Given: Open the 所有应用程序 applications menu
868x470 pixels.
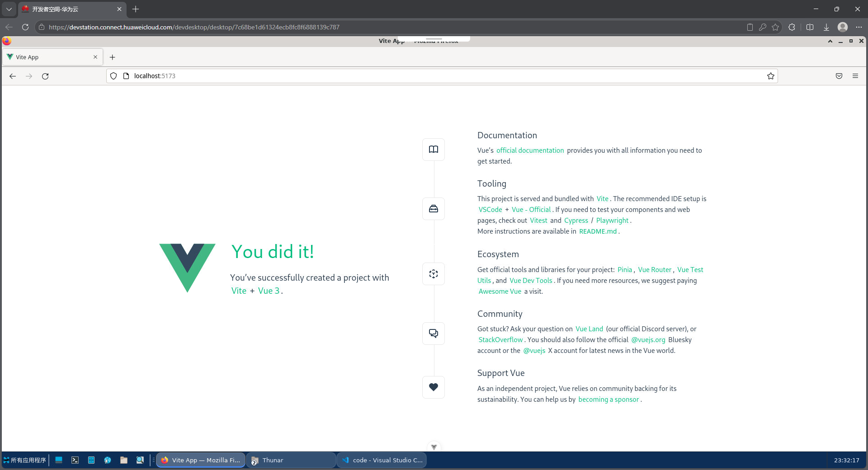Looking at the screenshot, I should coord(25,460).
